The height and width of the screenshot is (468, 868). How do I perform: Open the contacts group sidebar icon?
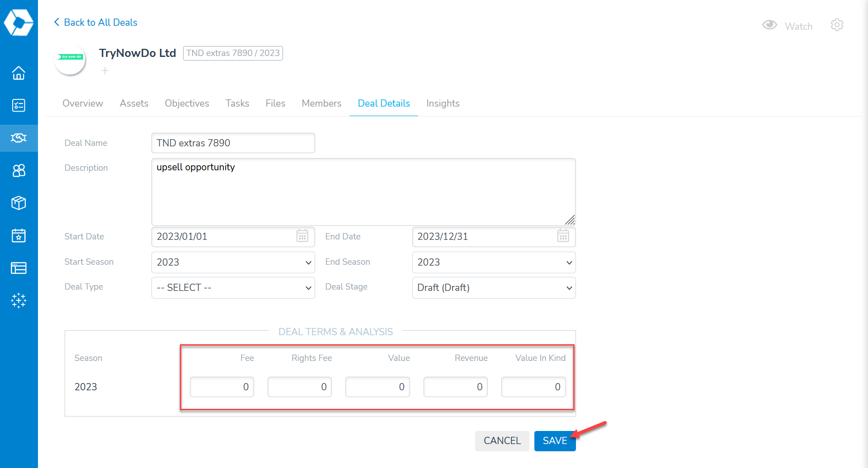click(x=19, y=170)
